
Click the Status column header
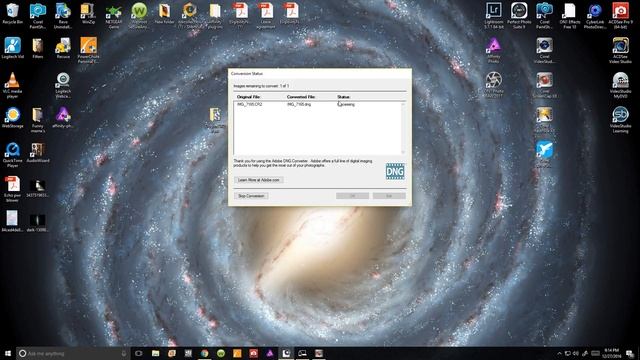(343, 97)
